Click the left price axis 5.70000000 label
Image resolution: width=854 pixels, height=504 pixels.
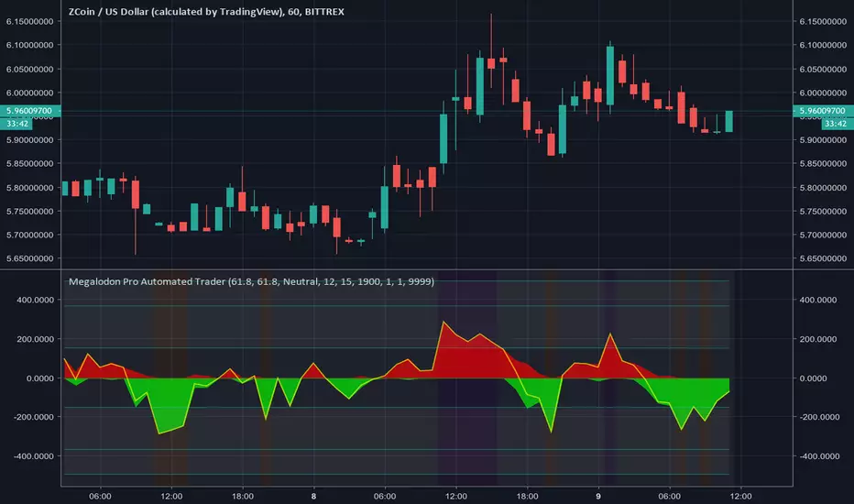[30, 235]
